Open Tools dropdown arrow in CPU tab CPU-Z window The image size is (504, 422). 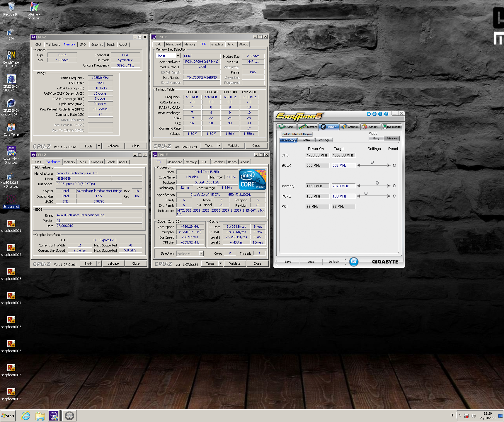(x=220, y=263)
